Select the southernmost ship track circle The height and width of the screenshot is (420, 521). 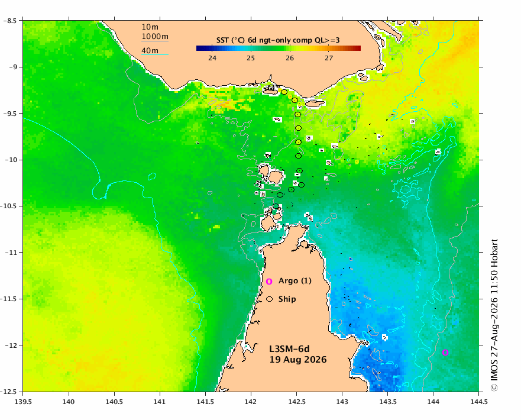[276, 206]
